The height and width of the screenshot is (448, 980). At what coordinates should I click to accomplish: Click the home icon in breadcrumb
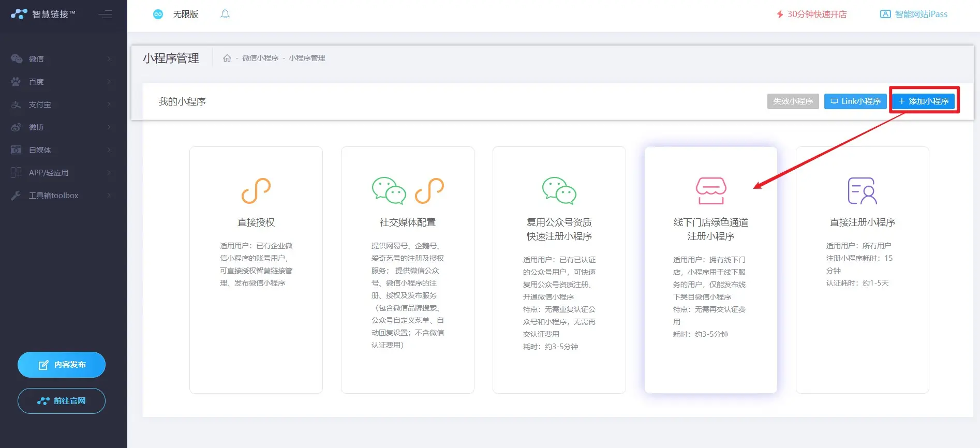coord(227,58)
